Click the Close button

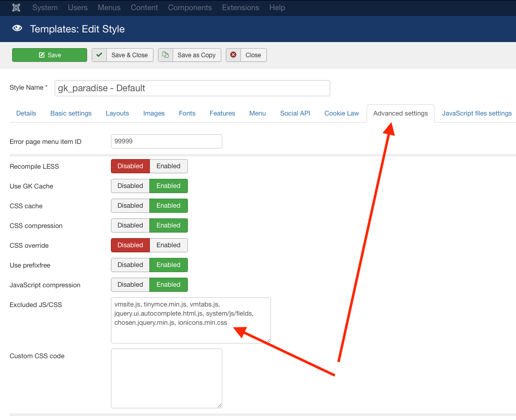(246, 55)
